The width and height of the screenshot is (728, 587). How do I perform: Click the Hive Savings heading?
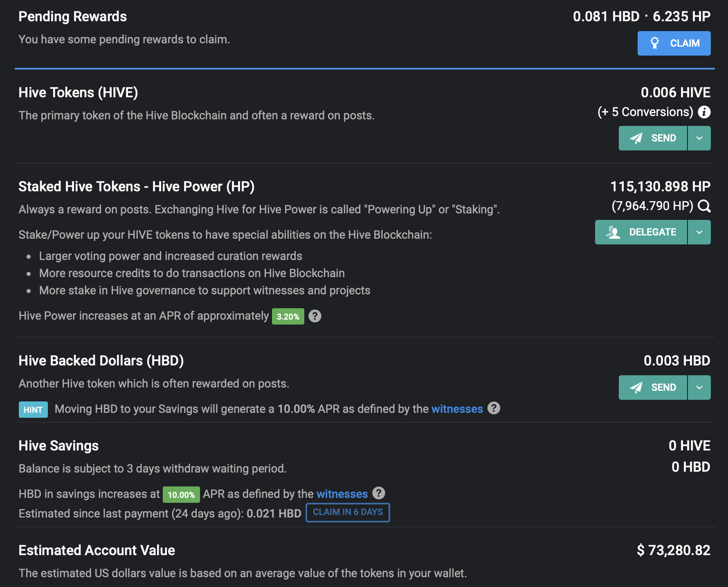(x=58, y=446)
